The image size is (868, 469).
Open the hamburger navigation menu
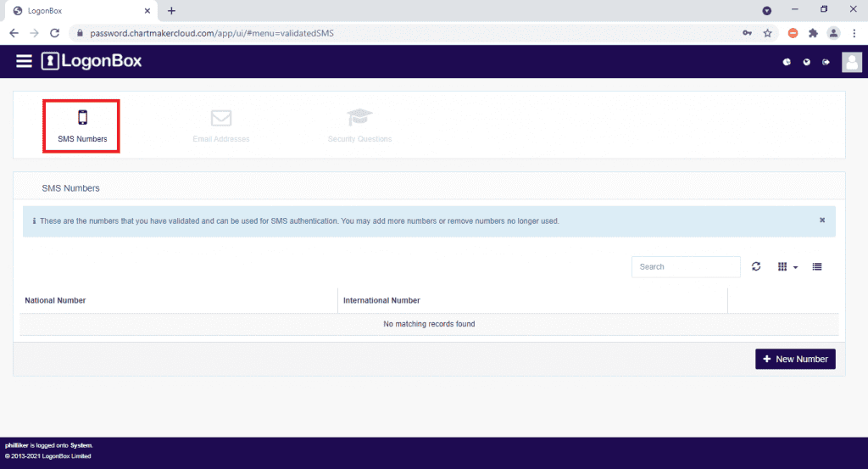[24, 61]
